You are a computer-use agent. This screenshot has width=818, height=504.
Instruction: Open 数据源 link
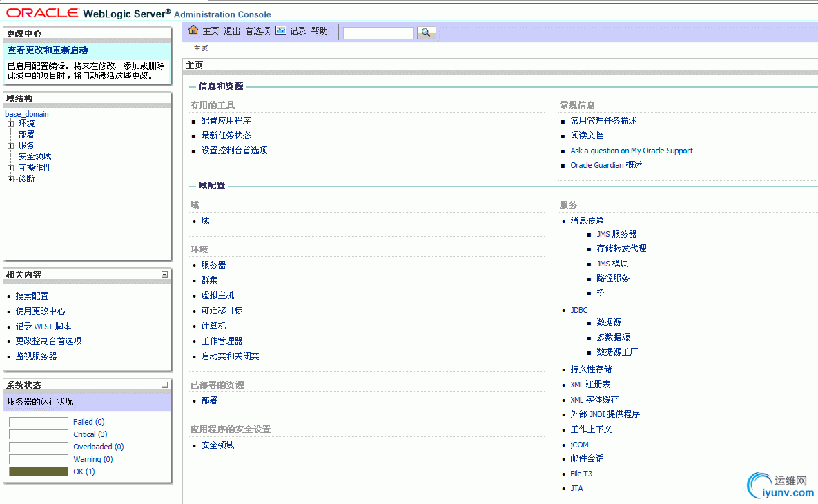pos(609,322)
